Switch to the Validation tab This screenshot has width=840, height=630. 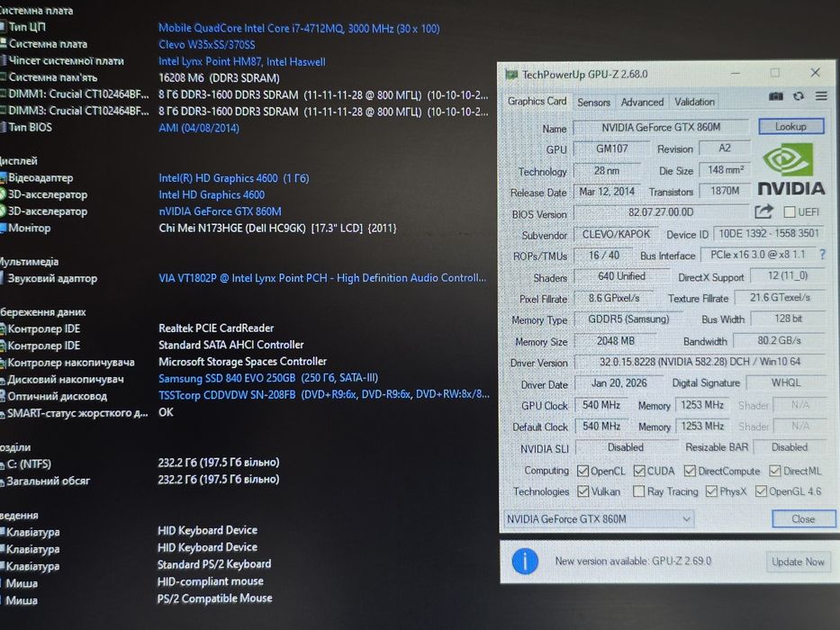pos(694,102)
